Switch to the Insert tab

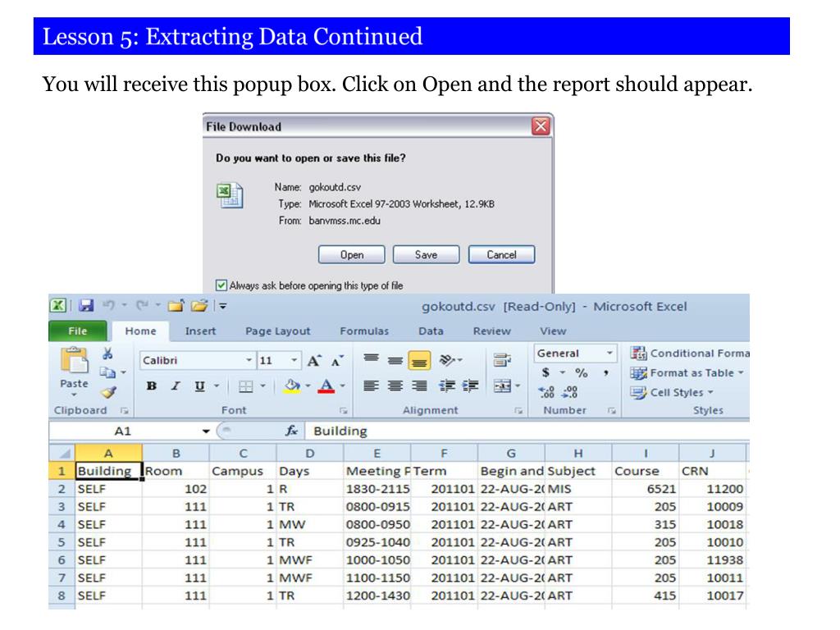pos(200,331)
